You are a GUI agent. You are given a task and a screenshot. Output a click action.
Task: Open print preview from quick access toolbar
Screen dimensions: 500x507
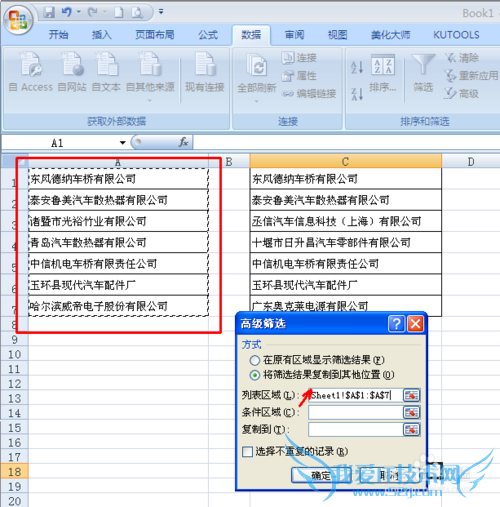137,12
